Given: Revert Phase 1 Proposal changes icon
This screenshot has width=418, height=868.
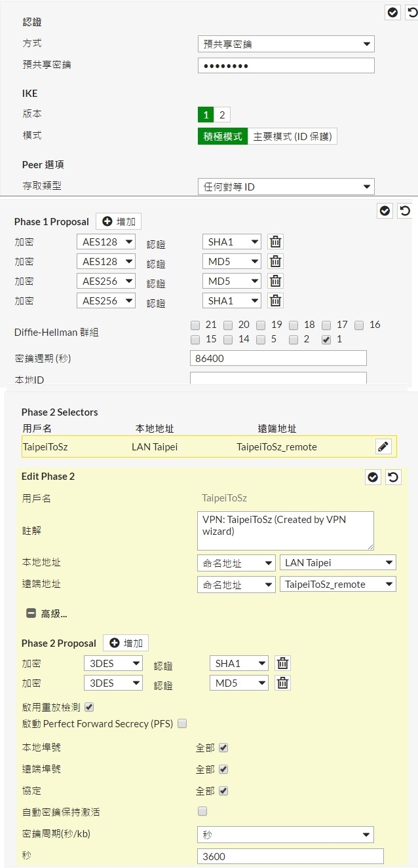Looking at the screenshot, I should point(405,211).
